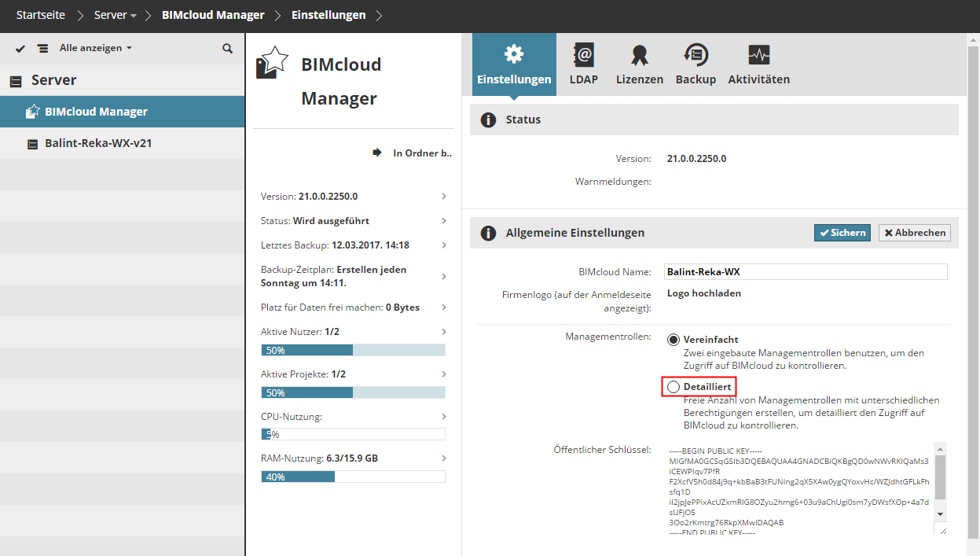This screenshot has height=556, width=980.
Task: Click the RAM-Nutzung 40% progress bar
Action: point(353,477)
